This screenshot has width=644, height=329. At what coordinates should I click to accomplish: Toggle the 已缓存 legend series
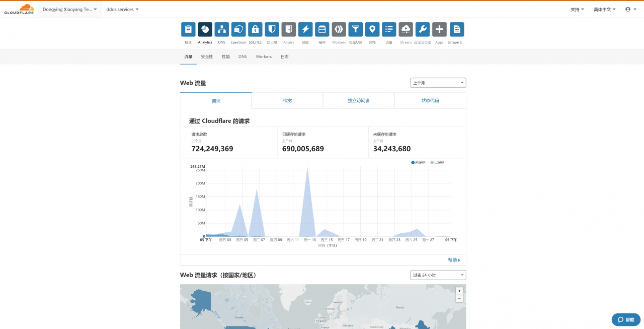[x=437, y=162]
